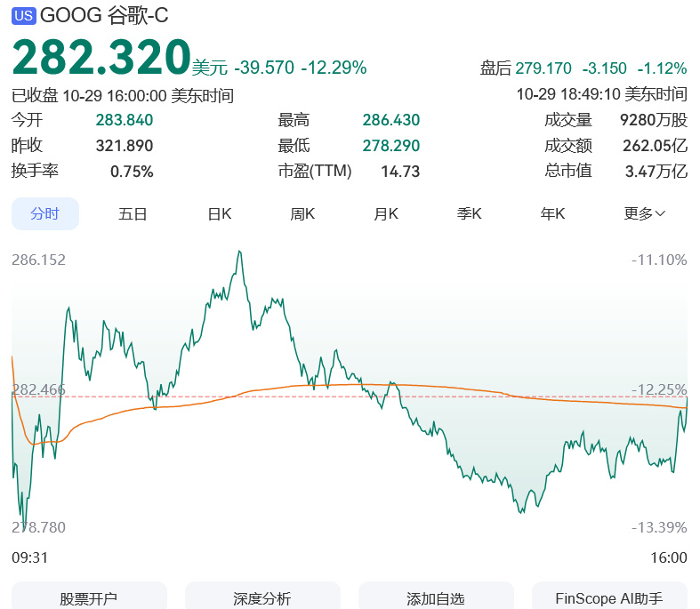Click the close timestamp 已收盘 10-29 16:00:00
The image size is (700, 609).
tap(89, 96)
